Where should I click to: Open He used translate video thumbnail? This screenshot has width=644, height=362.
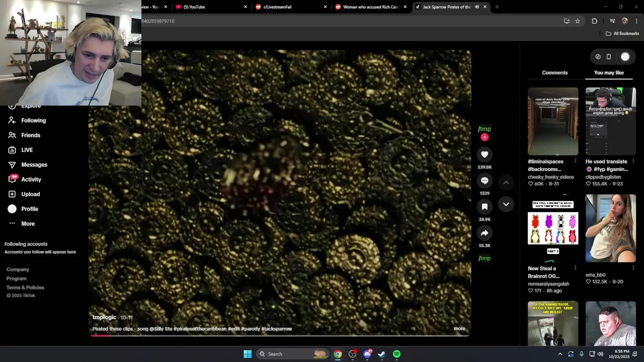[611, 121]
